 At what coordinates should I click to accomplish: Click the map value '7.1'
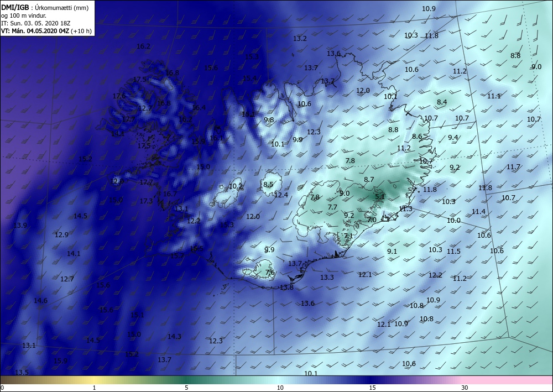point(348,236)
